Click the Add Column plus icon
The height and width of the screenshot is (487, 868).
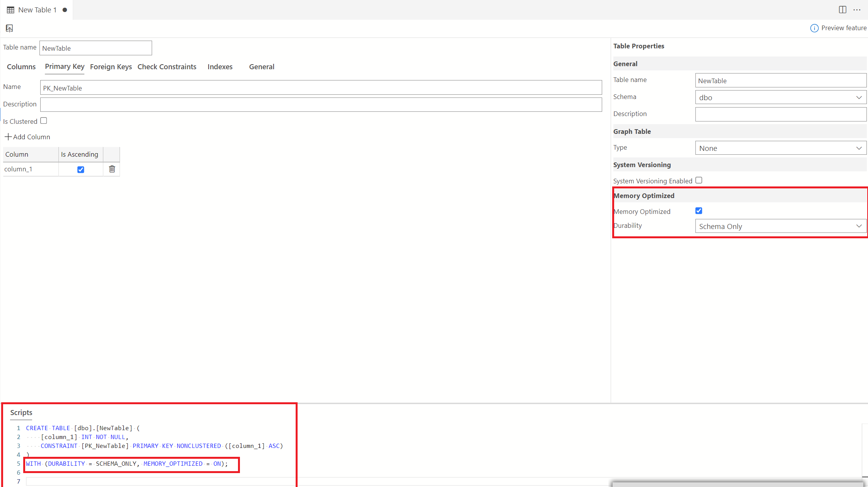(x=9, y=137)
